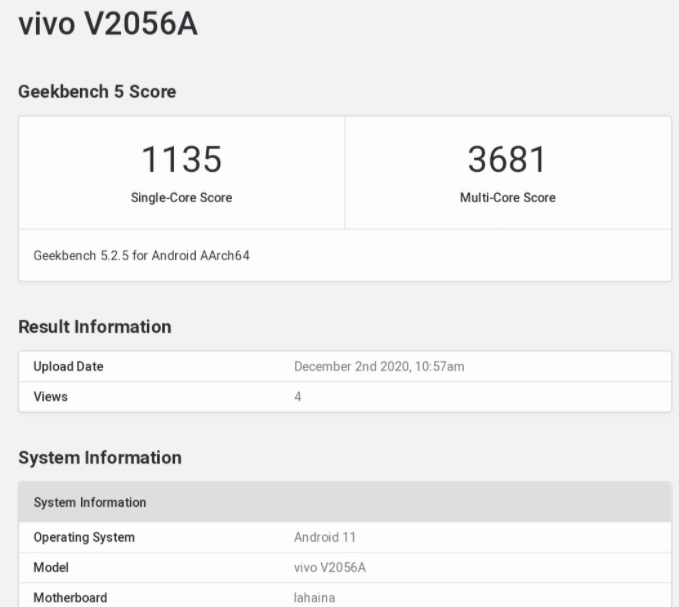Image resolution: width=679 pixels, height=607 pixels.
Task: Click the 1135 single-core score number
Action: click(x=181, y=159)
